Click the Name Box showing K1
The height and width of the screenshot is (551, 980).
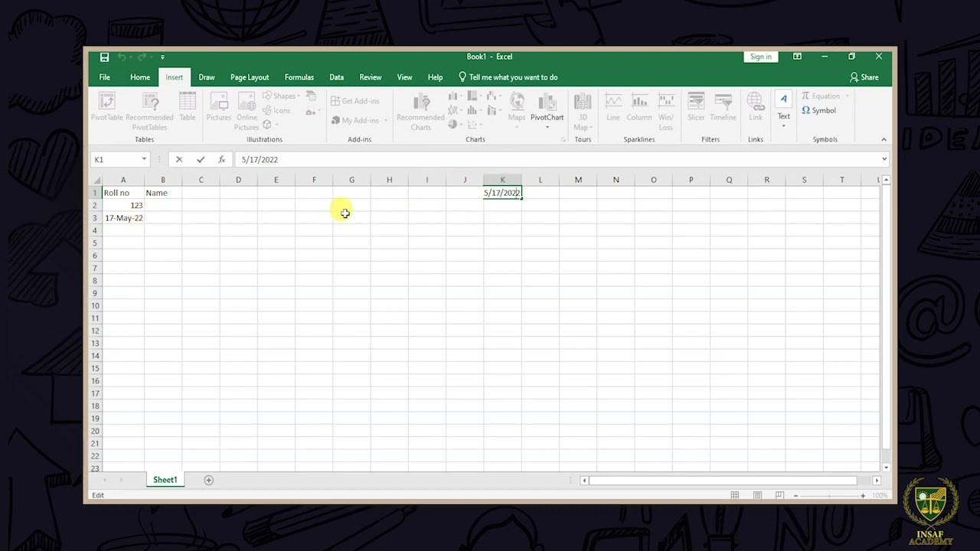pos(119,159)
